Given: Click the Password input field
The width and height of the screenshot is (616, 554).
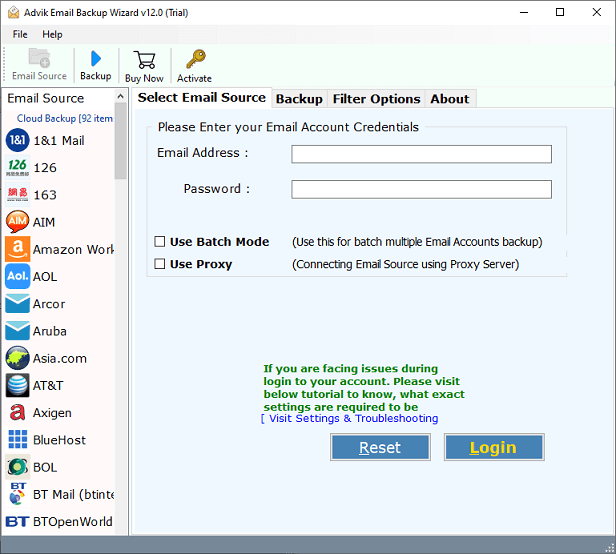Looking at the screenshot, I should (x=421, y=189).
